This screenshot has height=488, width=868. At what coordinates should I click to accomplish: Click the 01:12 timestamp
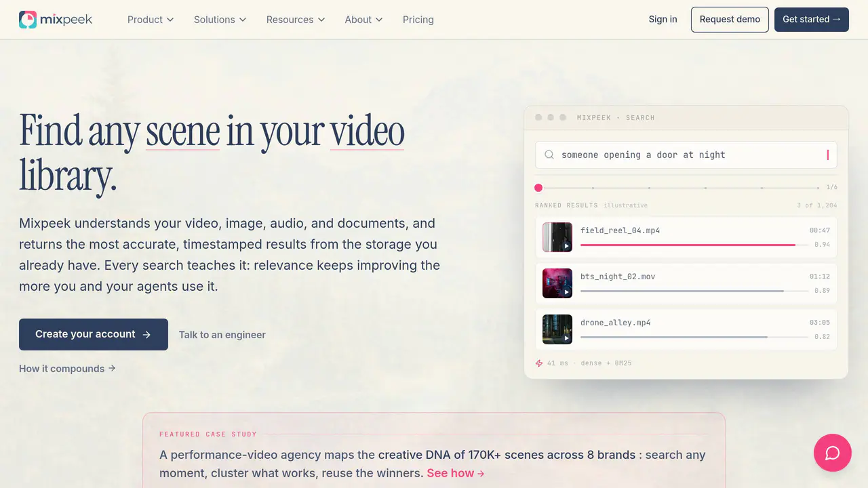(820, 277)
